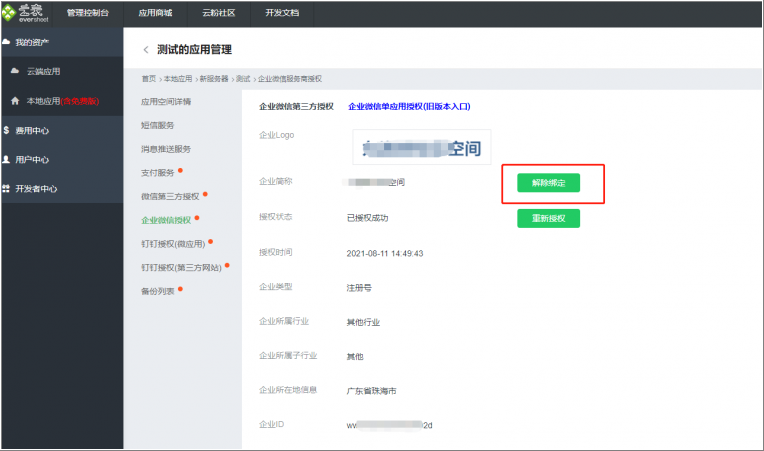Open 消息推送服务 settings page
The image size is (764, 451).
pyautogui.click(x=166, y=149)
